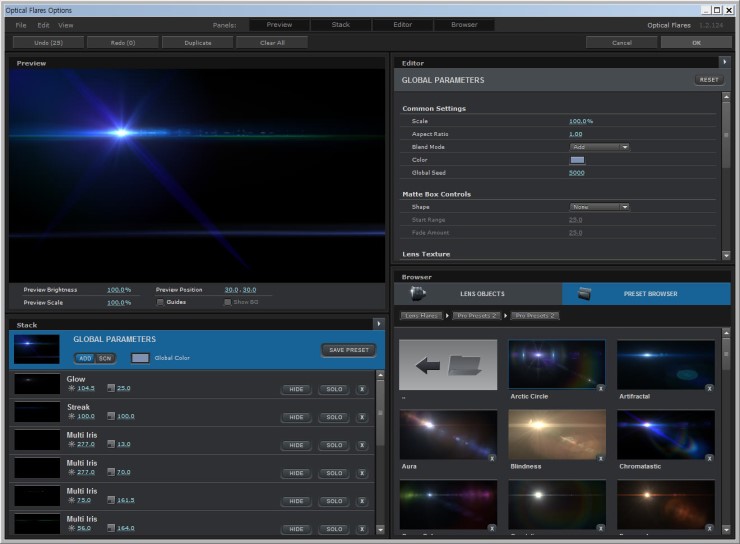The height and width of the screenshot is (544, 740).
Task: Toggle the SCN blend mode in Global Parameters
Action: [105, 358]
